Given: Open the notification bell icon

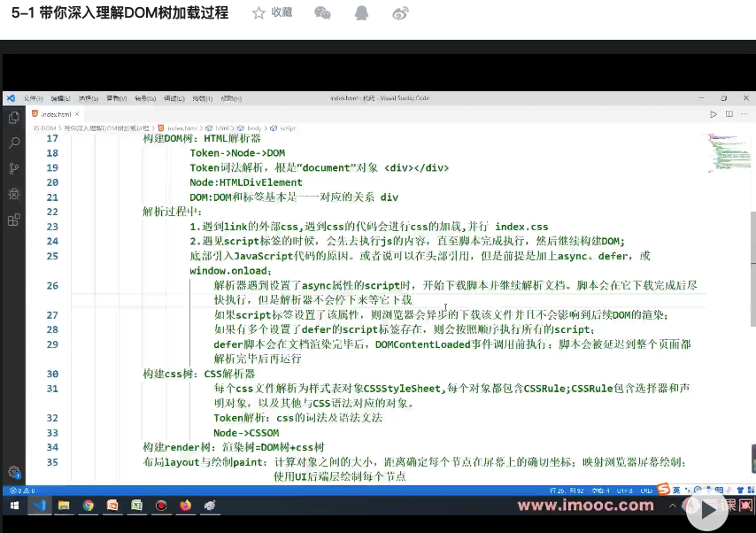Looking at the screenshot, I should pyautogui.click(x=360, y=13).
